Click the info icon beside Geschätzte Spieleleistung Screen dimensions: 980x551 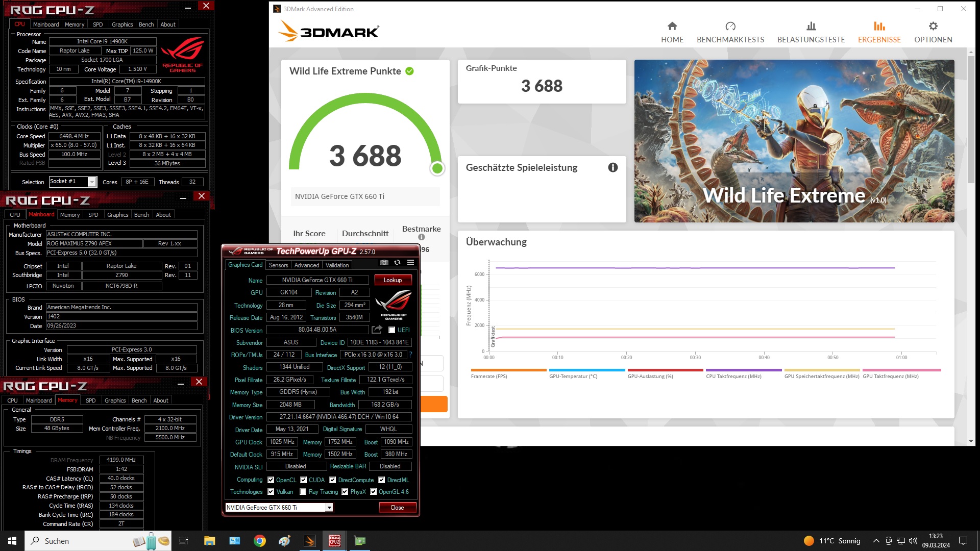(x=613, y=167)
